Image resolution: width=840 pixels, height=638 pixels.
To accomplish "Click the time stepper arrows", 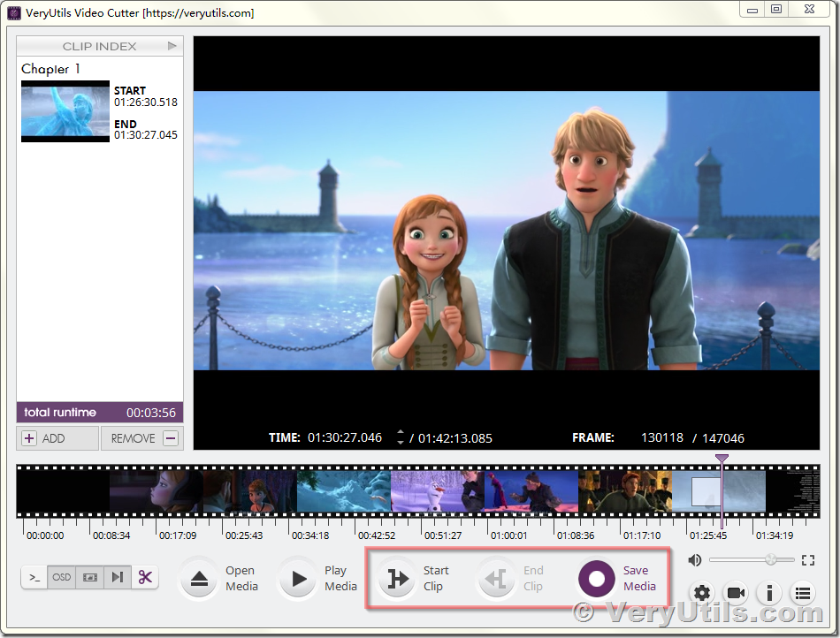I will (400, 437).
